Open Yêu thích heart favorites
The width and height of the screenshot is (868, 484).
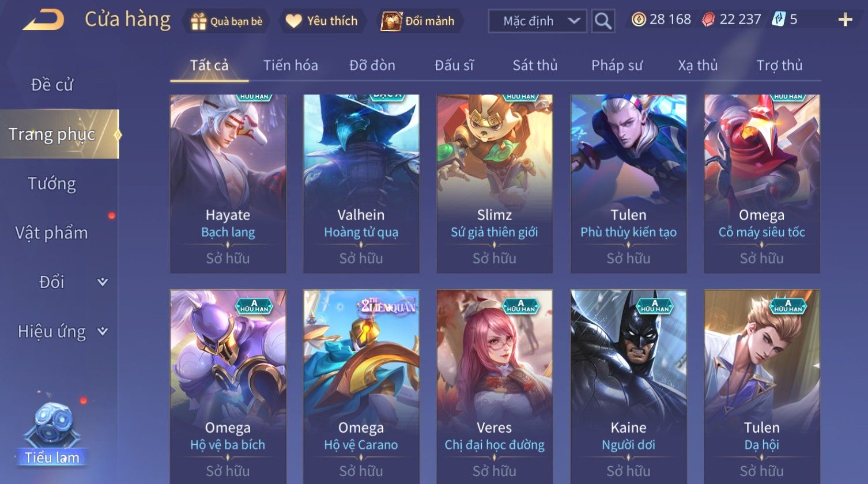[293, 21]
